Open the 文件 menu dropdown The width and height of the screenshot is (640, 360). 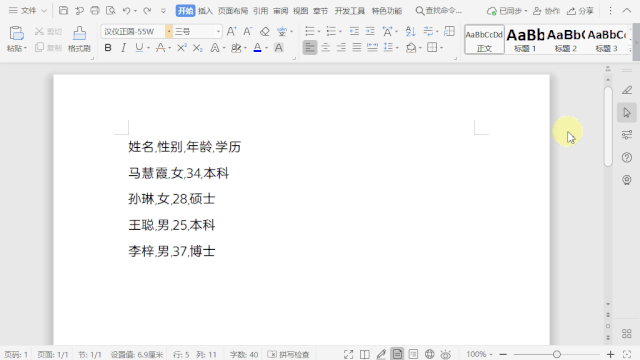(x=28, y=11)
